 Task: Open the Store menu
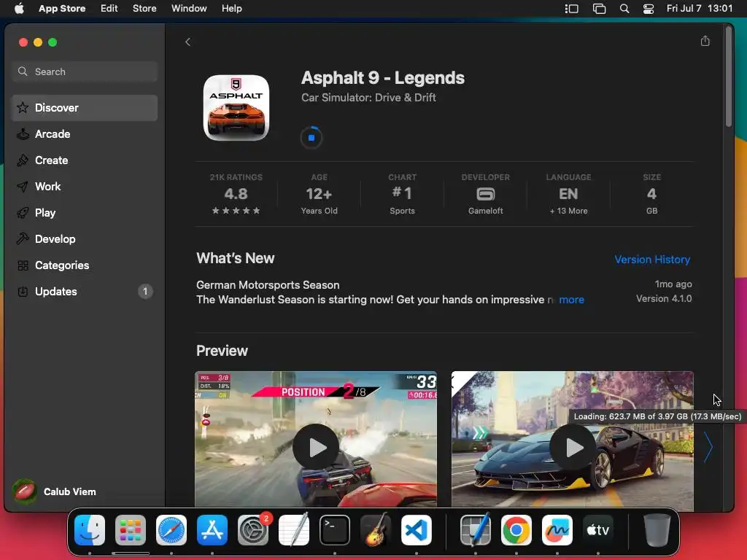(x=144, y=8)
